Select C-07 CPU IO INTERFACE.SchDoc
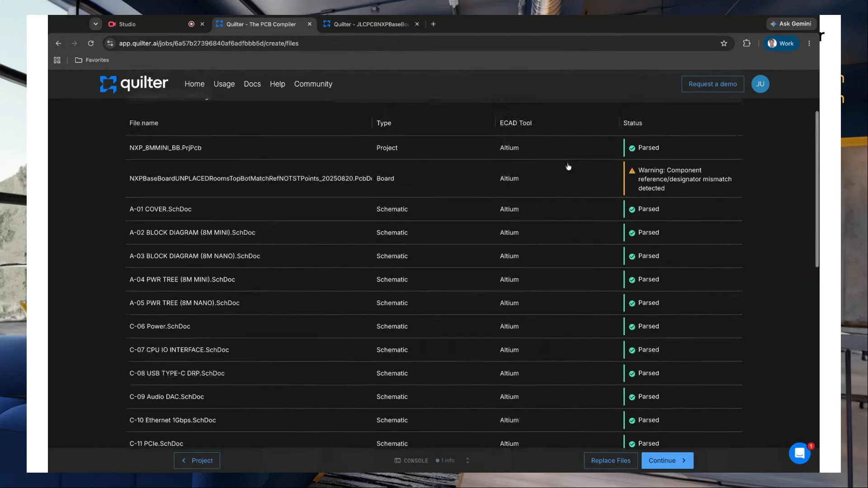 point(179,350)
